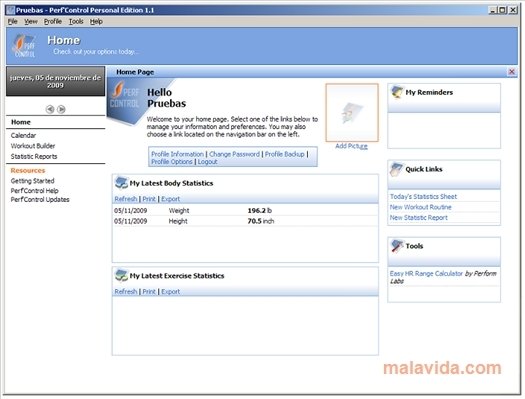Image resolution: width=525 pixels, height=399 pixels.
Task: Go to next day arrow
Action: tap(61, 109)
